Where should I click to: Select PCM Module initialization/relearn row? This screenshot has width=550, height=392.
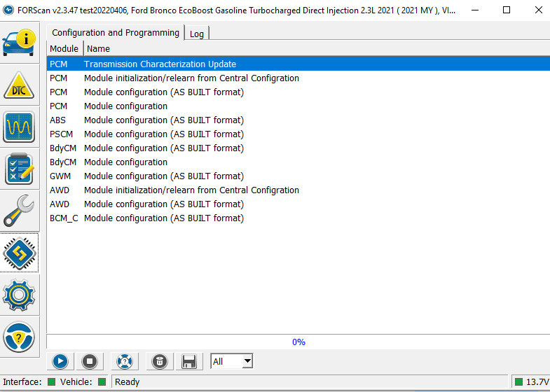(298, 78)
